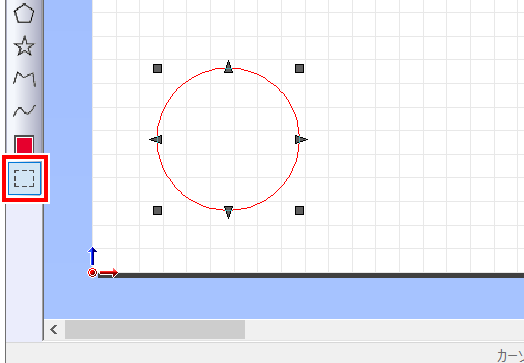Click the red origin point marker
Viewport: 524px width, 363px height.
[92, 273]
